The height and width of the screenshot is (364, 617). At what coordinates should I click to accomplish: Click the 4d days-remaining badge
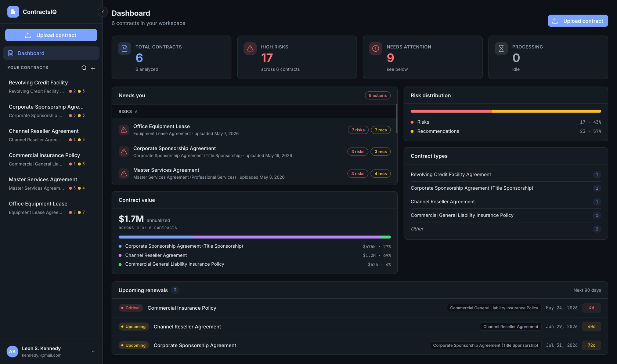click(592, 308)
